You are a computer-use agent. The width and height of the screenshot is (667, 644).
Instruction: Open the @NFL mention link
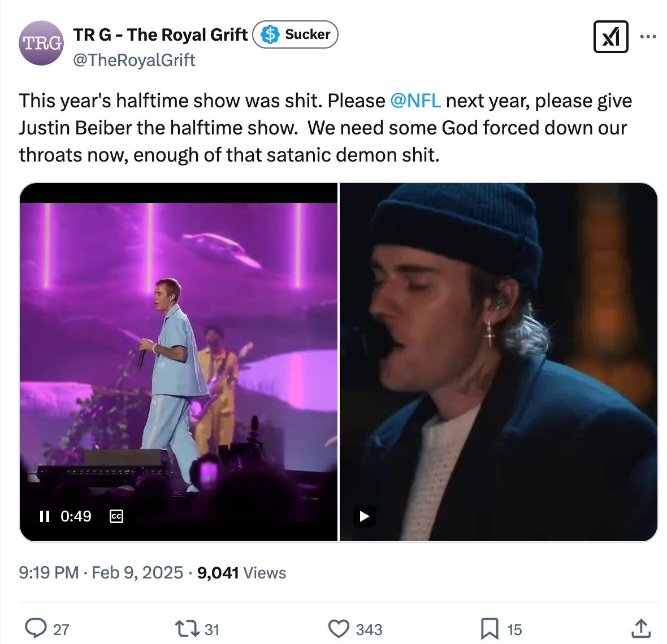[415, 101]
